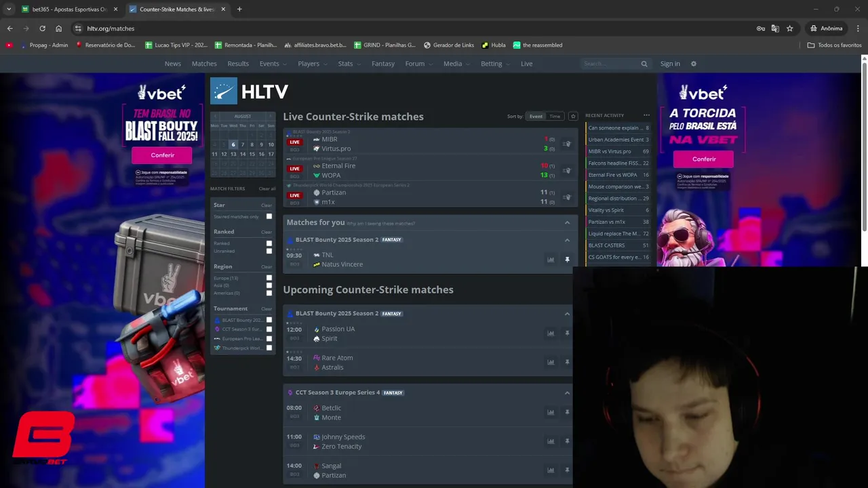Click the previous month arrow in calendar
This screenshot has height=488, width=868.
pos(215,117)
